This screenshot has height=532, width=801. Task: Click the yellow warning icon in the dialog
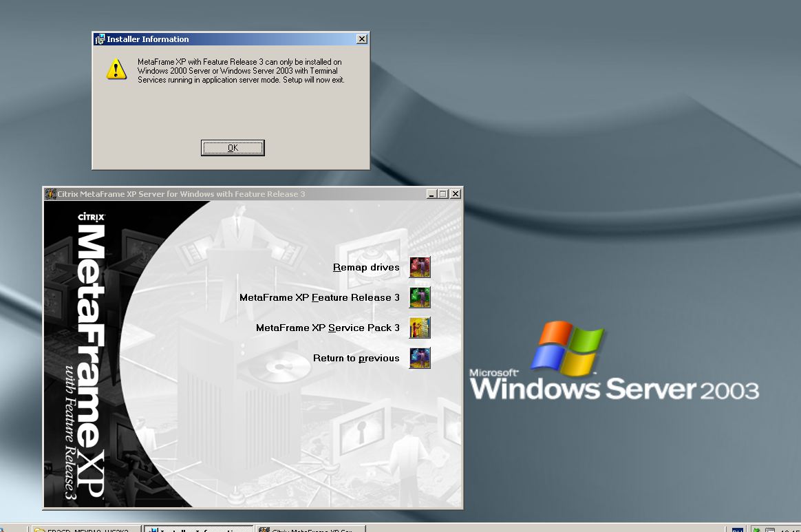tap(116, 70)
